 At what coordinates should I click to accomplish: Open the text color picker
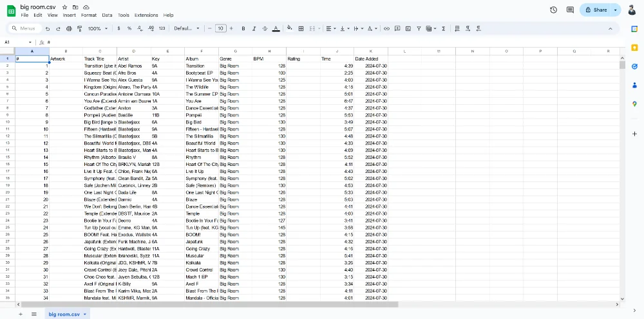pyautogui.click(x=276, y=29)
